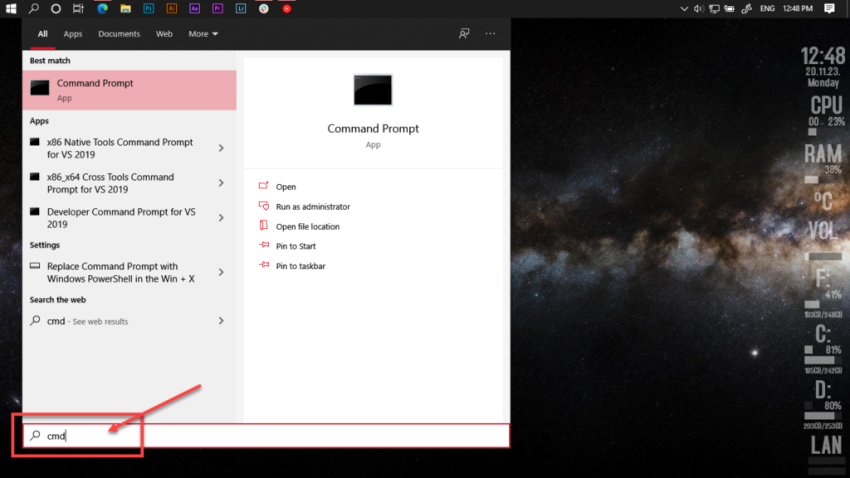Launch Photoshop from the taskbar
The image size is (850, 478).
[149, 9]
